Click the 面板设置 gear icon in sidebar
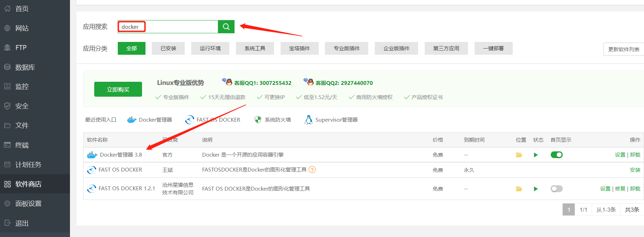The image size is (644, 237). point(7,203)
